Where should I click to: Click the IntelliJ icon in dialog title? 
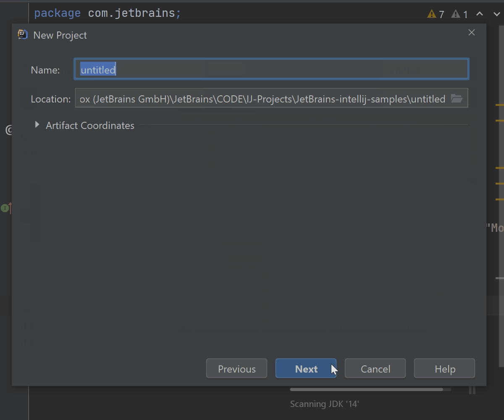23,34
